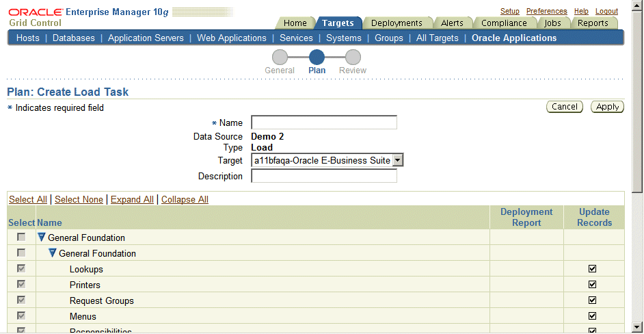The image size is (644, 334).
Task: Click the Cancel button
Action: point(565,107)
